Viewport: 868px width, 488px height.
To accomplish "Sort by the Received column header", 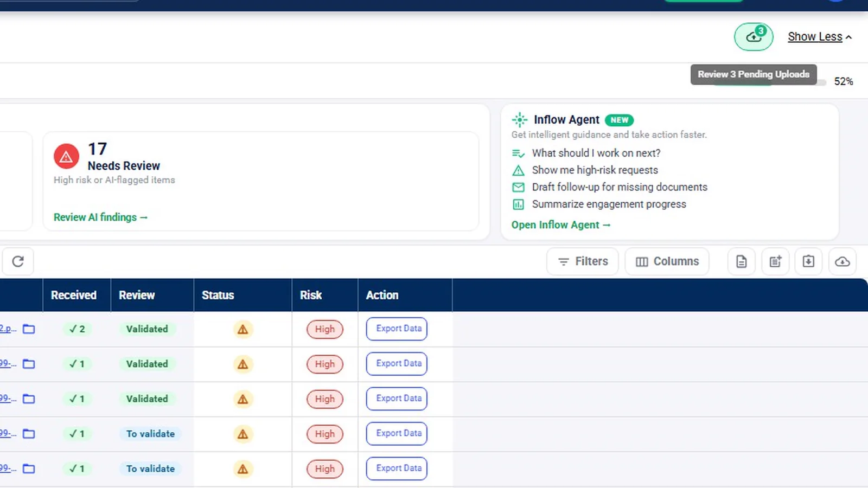I will [74, 296].
